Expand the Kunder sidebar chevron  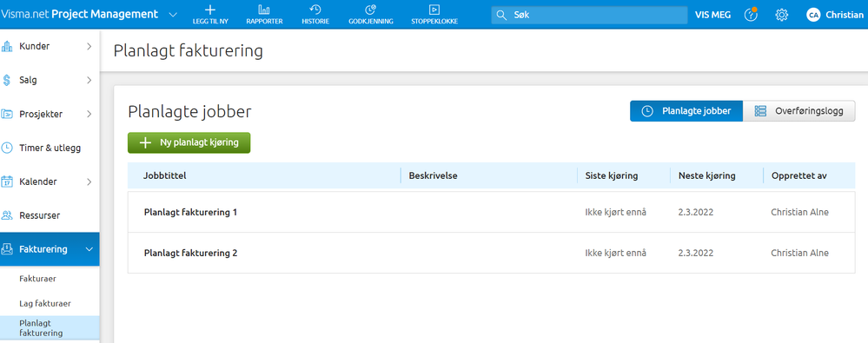[x=89, y=47]
